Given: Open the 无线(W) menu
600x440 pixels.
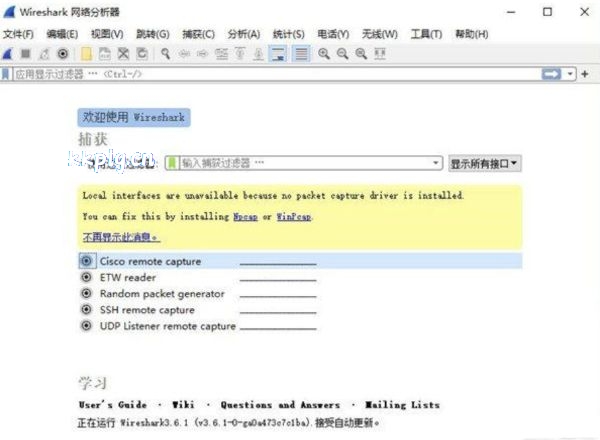Looking at the screenshot, I should tap(380, 34).
